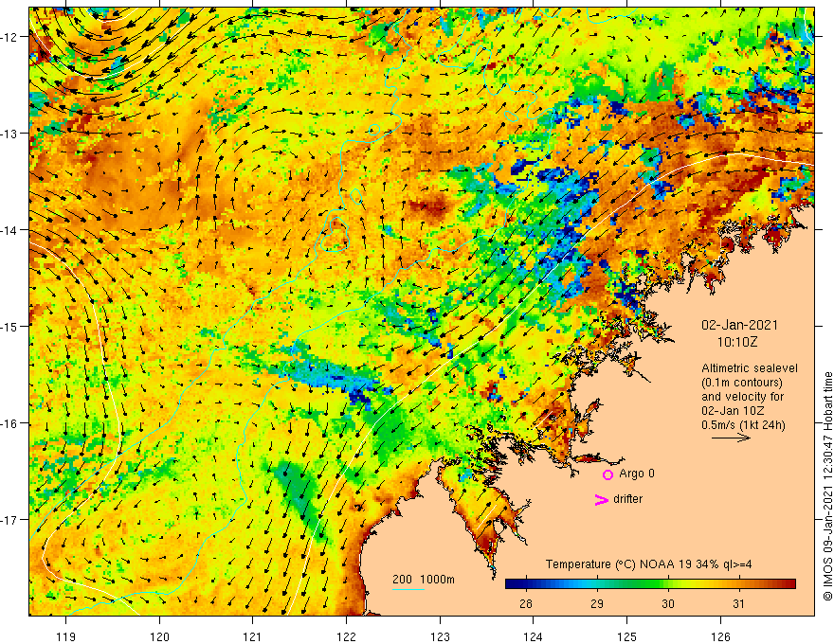Click longitude axis label 122
834x644 pixels.
pyautogui.click(x=346, y=636)
